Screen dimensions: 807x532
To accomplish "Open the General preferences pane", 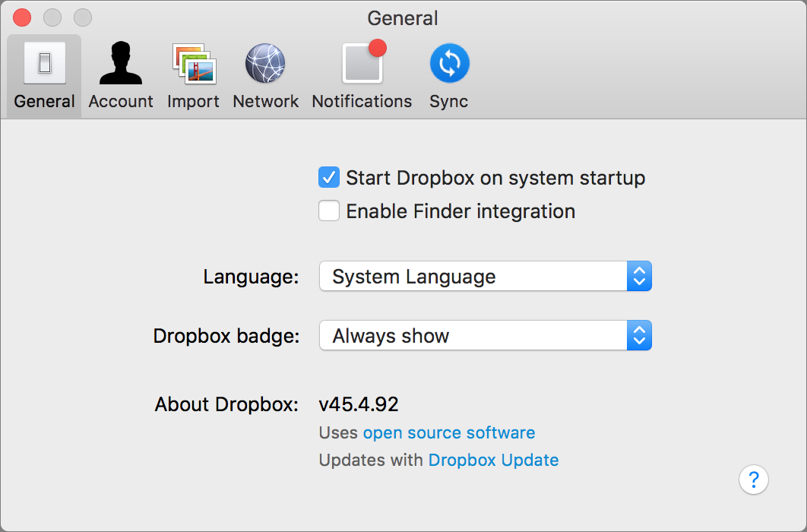I will 43,74.
